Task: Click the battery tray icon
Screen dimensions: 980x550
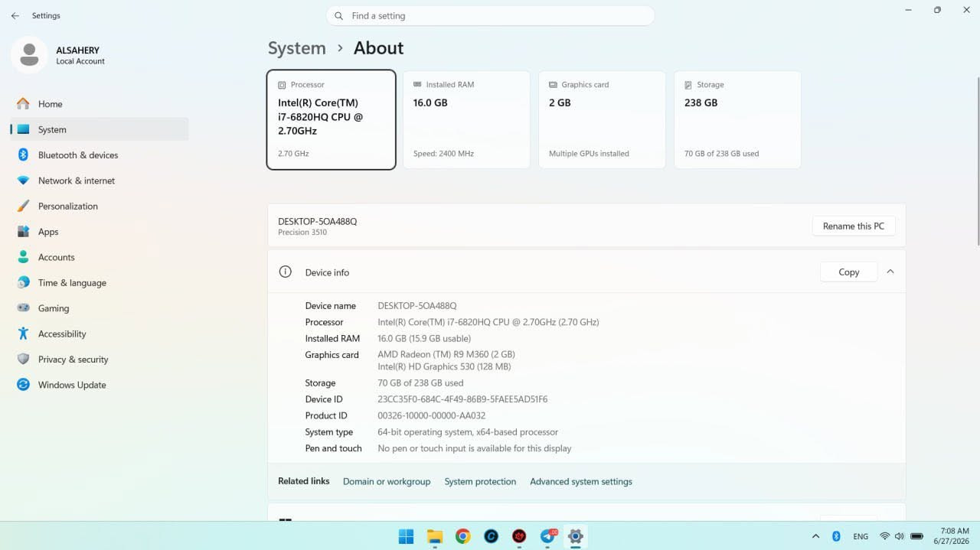Action: 917,536
